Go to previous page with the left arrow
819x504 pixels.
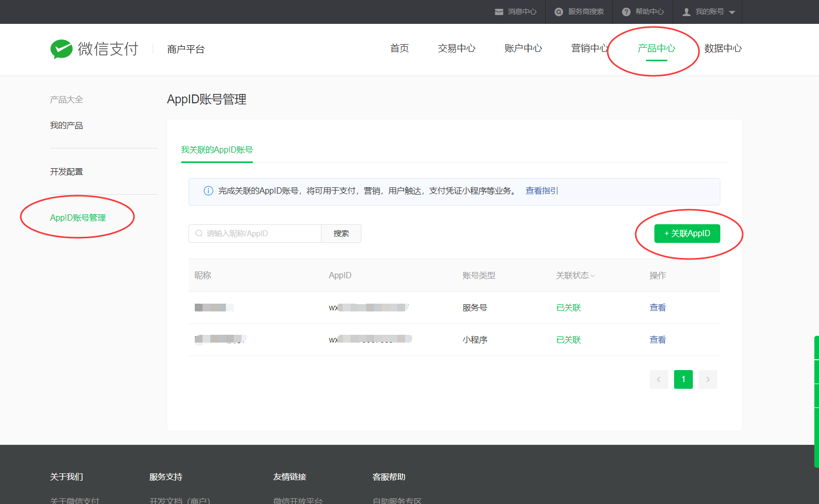click(x=659, y=379)
